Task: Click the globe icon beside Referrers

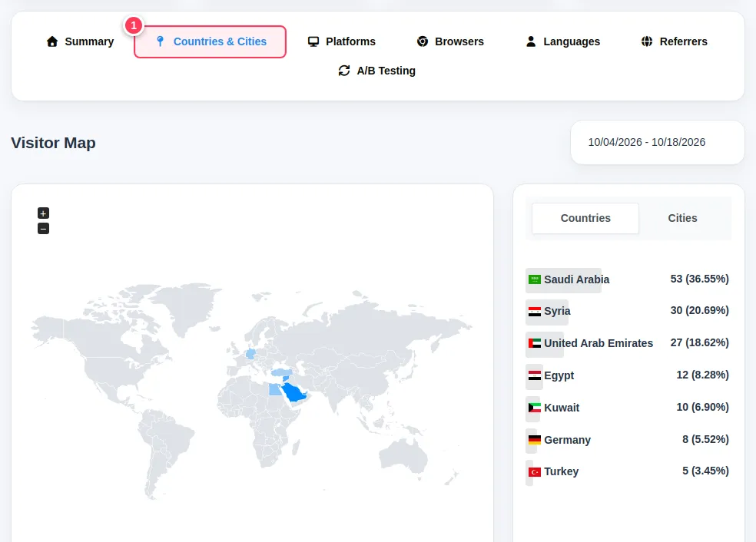Action: (x=647, y=41)
